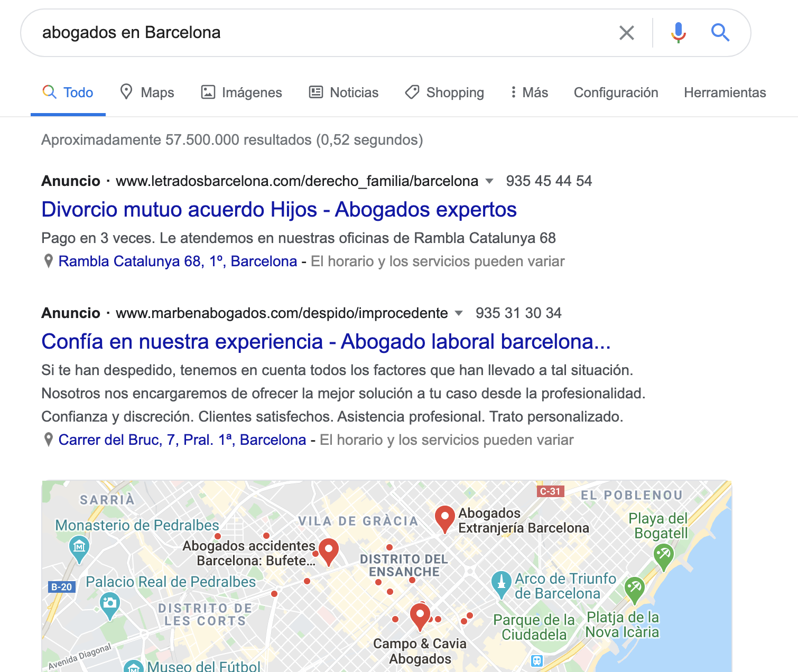The height and width of the screenshot is (672, 798).
Task: Expand the letradosbarcelona.com ad dropdown arrow
Action: click(x=489, y=181)
